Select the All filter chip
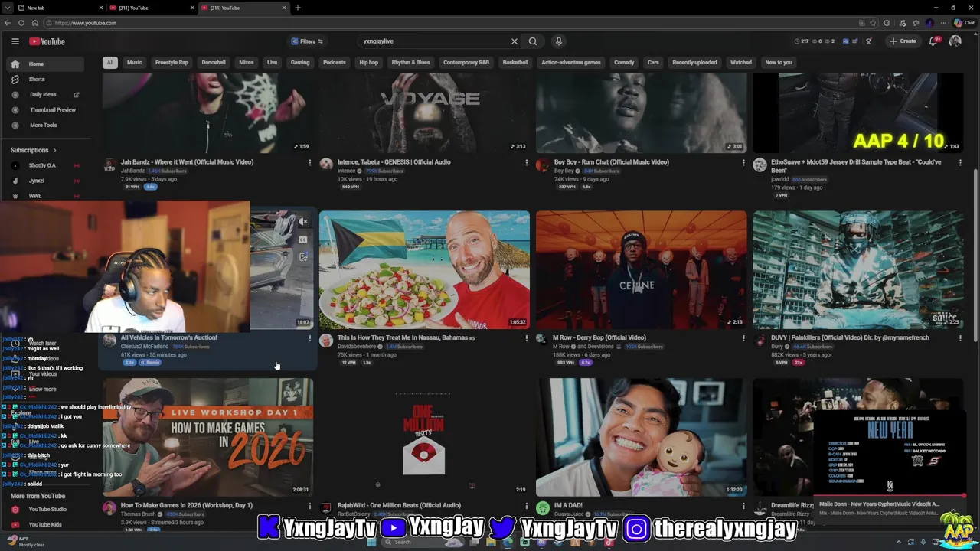 tap(110, 62)
